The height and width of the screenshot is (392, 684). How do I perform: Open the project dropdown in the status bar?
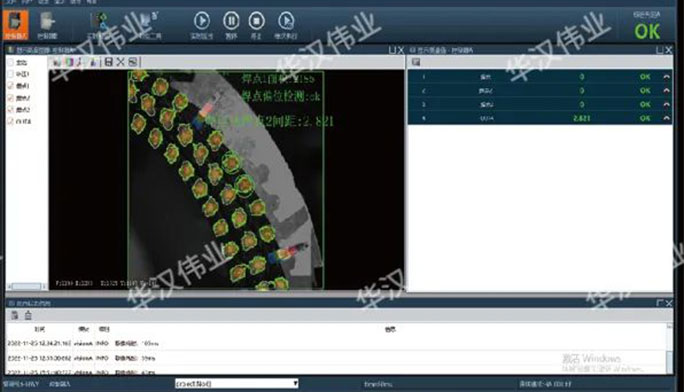(x=236, y=384)
